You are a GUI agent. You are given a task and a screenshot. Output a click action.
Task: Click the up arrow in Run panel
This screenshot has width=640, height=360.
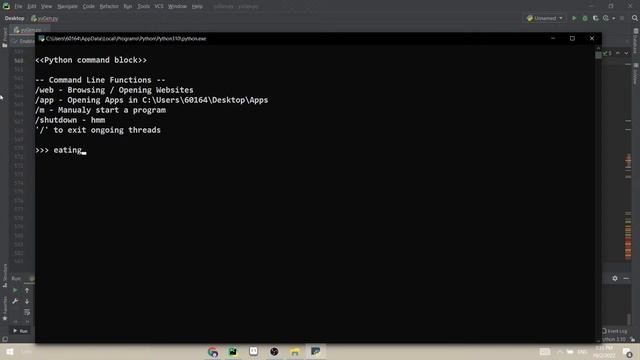tap(27, 290)
